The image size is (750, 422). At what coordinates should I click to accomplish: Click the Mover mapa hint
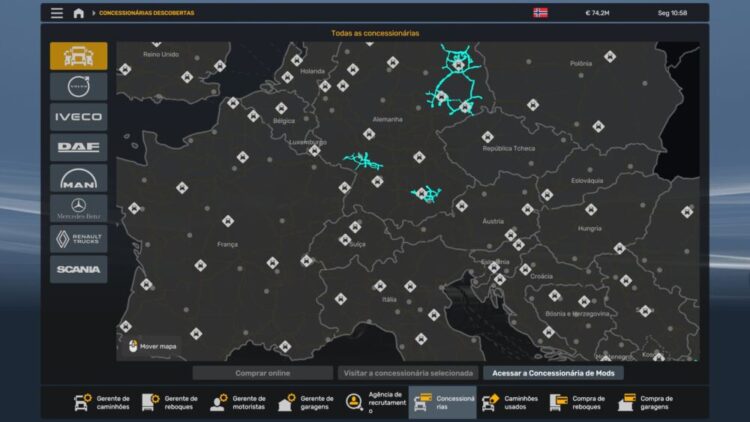pos(153,346)
